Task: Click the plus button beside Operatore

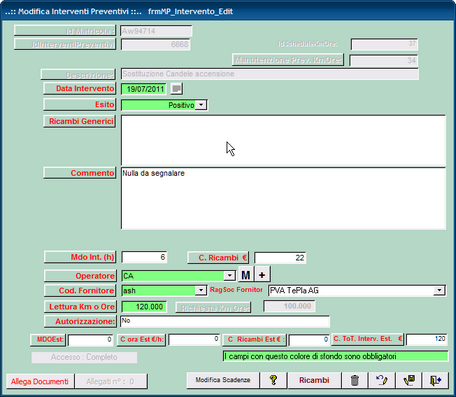Action: (262, 275)
